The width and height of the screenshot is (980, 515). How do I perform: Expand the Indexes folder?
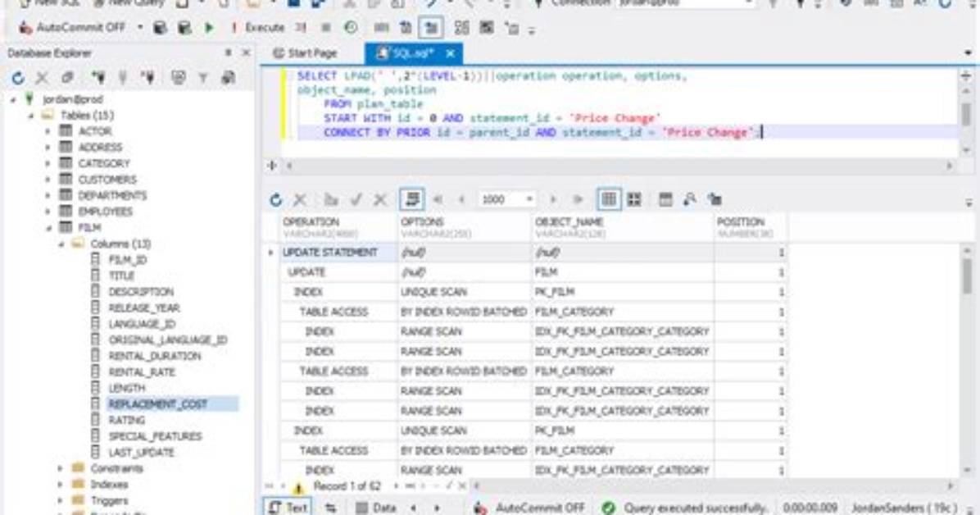pyautogui.click(x=60, y=485)
